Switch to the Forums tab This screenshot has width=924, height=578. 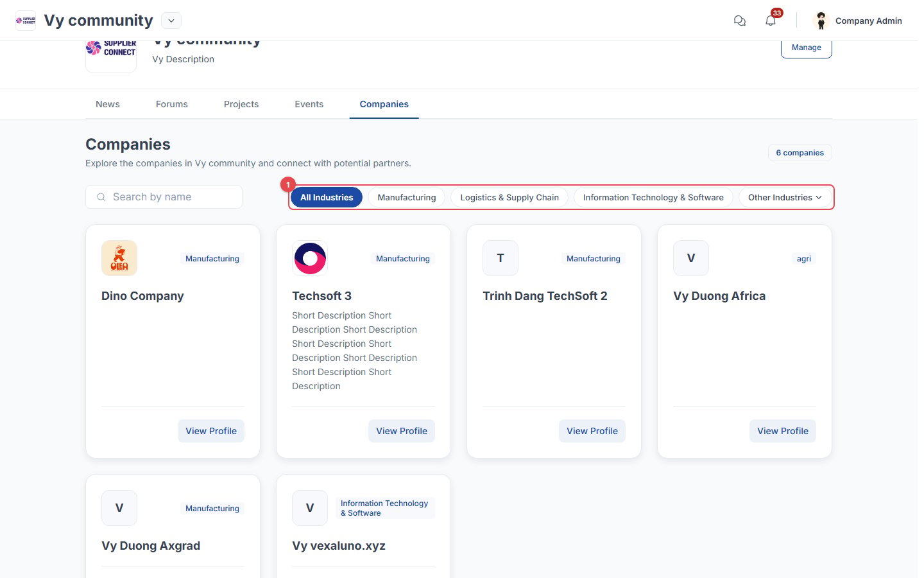click(172, 104)
